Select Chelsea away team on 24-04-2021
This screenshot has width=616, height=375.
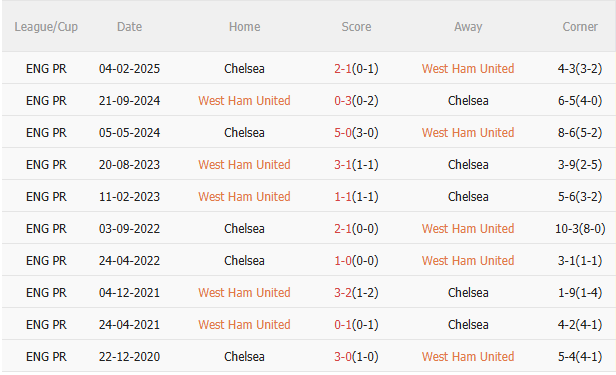coord(468,325)
